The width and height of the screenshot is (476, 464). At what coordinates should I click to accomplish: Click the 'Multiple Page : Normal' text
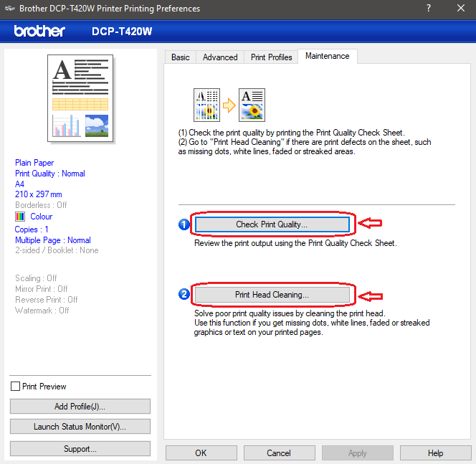53,240
